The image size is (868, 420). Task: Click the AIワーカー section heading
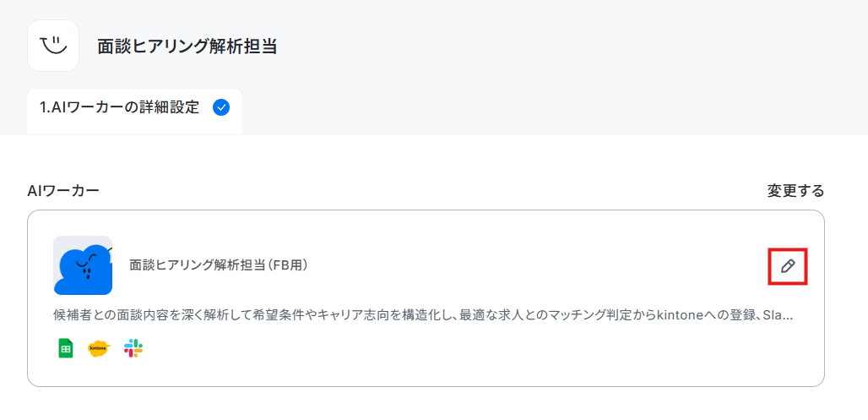[x=63, y=191]
